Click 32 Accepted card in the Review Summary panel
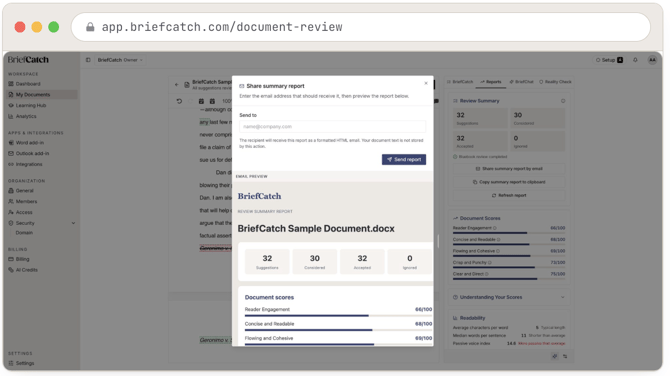This screenshot has width=670, height=376. click(x=480, y=141)
